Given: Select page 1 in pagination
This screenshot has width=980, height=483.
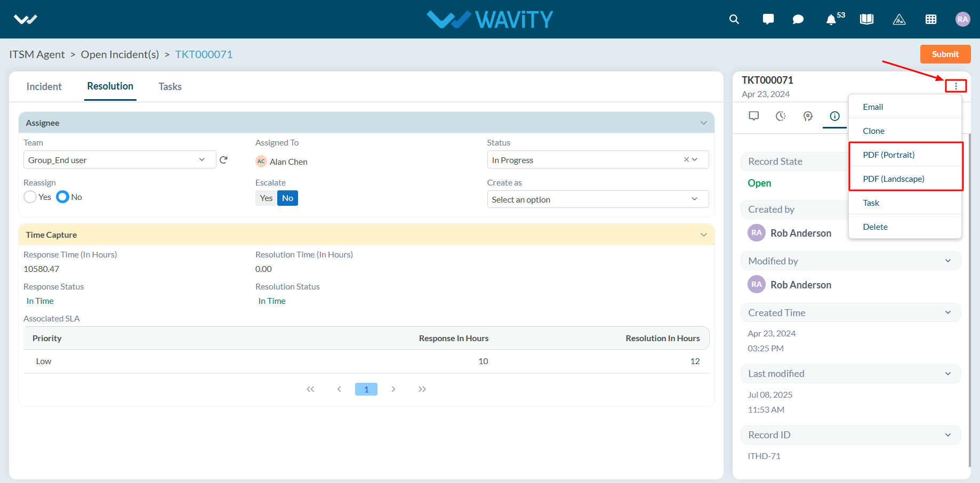Looking at the screenshot, I should (x=366, y=389).
